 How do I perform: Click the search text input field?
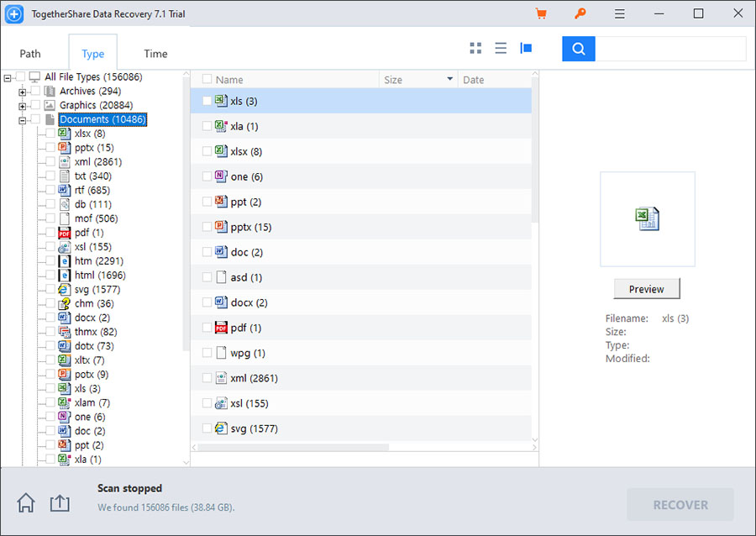[670, 49]
